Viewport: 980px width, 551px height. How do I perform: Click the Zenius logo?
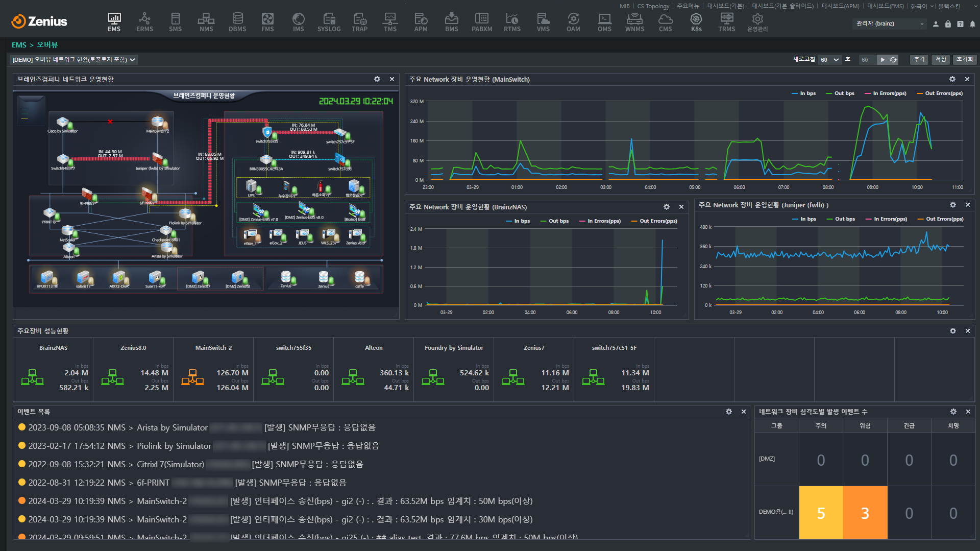[x=39, y=21]
